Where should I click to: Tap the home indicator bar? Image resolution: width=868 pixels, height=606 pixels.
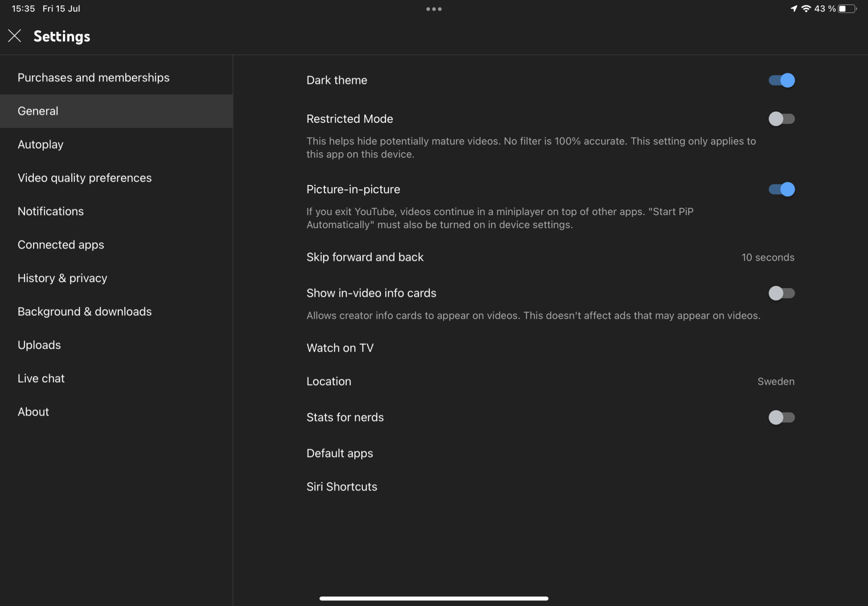pyautogui.click(x=434, y=598)
